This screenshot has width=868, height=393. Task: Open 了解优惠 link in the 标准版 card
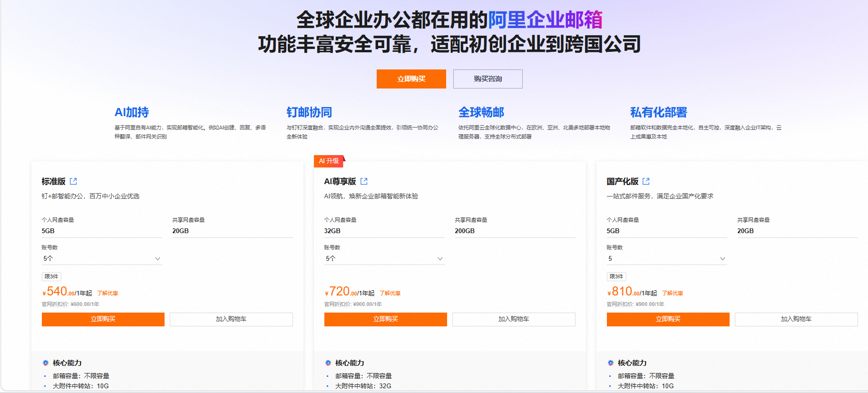(x=107, y=294)
